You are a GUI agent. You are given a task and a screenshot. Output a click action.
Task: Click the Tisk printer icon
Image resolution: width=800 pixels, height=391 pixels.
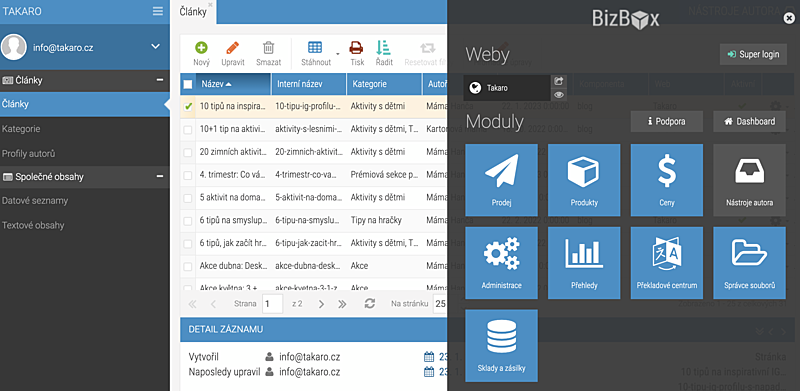tap(356, 48)
